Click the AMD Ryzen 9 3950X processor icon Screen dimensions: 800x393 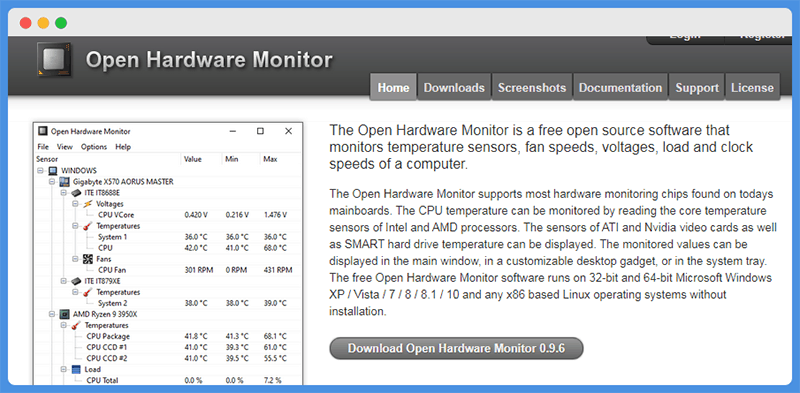tap(64, 314)
